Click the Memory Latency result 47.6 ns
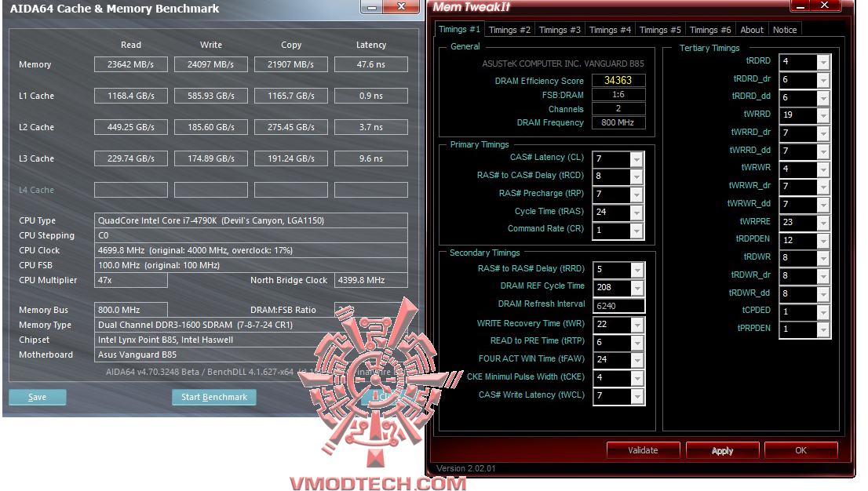The width and height of the screenshot is (868, 491). point(371,64)
